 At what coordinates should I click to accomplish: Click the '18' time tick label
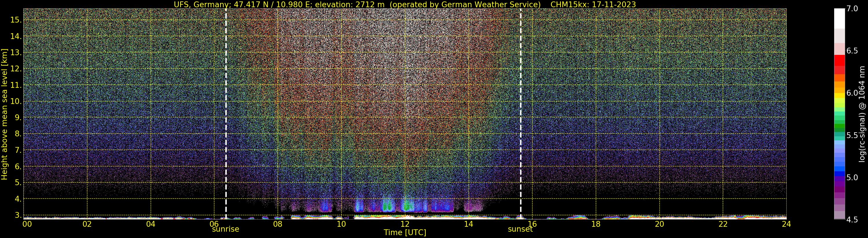[x=596, y=224]
